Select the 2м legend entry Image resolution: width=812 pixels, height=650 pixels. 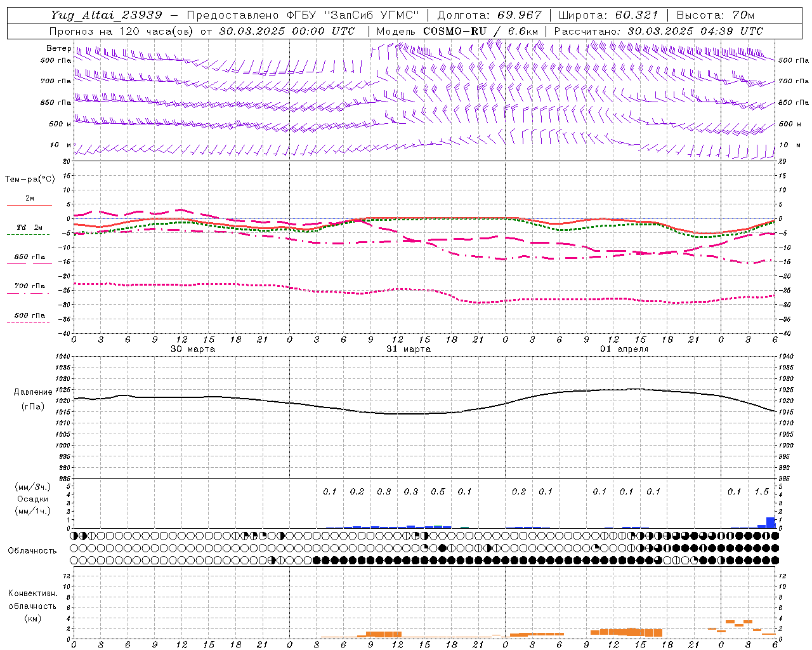pyautogui.click(x=30, y=198)
